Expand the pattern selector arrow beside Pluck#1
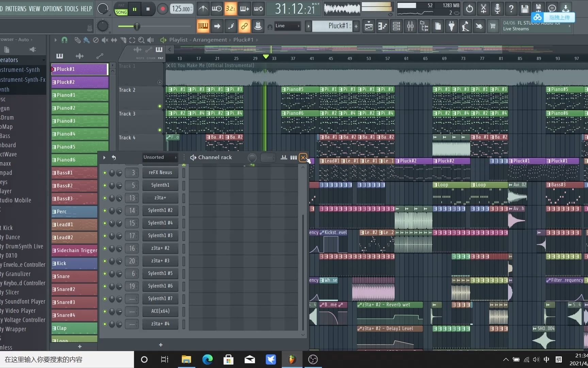 pyautogui.click(x=308, y=26)
